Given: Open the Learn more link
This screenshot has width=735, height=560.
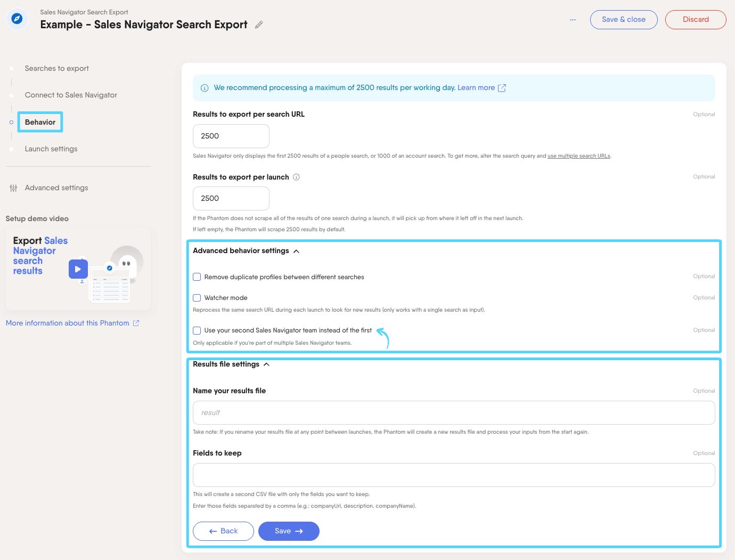Looking at the screenshot, I should pyautogui.click(x=476, y=88).
